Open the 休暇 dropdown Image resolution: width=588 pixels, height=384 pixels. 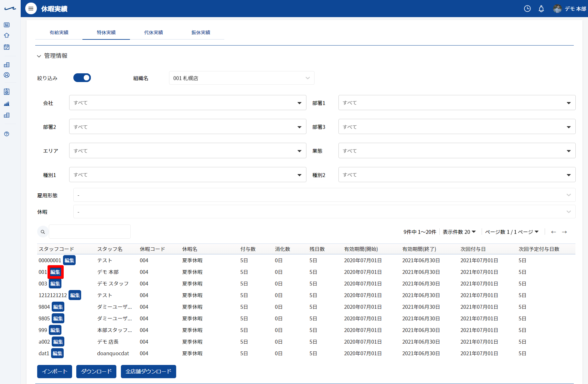point(324,212)
